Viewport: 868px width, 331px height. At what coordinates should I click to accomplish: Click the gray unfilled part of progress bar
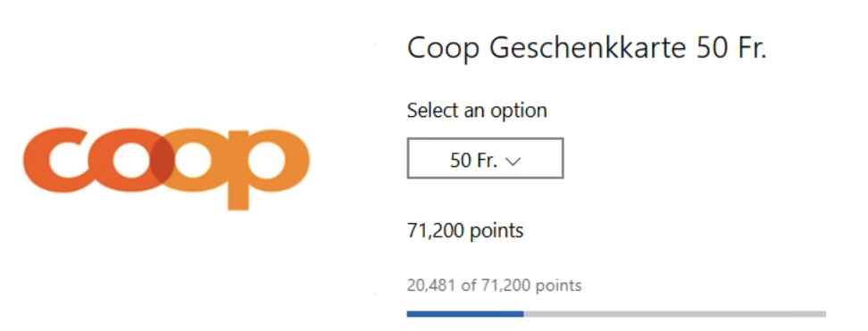675,314
